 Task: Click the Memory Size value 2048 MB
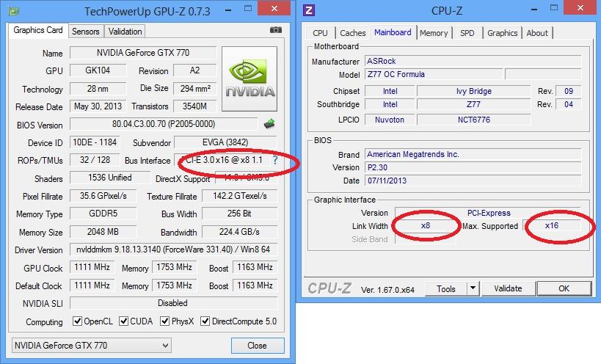coord(103,232)
